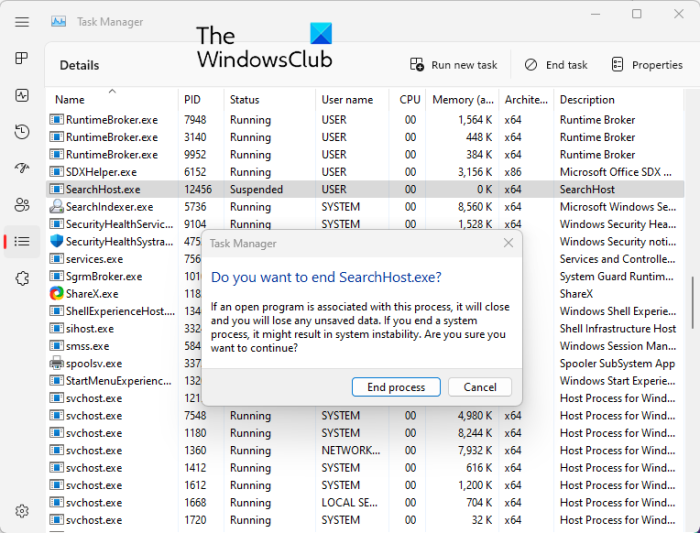Select svchost.exe with PID 1180
This screenshot has height=533, width=700.
click(x=365, y=433)
